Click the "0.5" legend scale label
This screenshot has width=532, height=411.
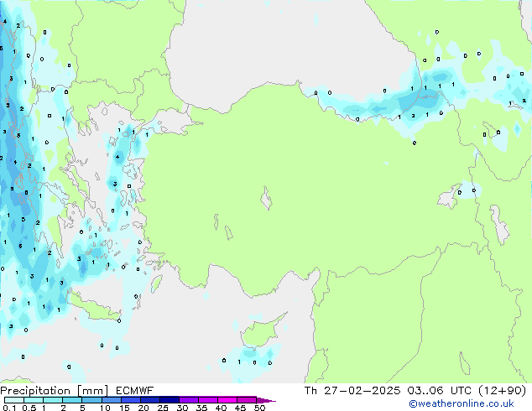pos(29,408)
